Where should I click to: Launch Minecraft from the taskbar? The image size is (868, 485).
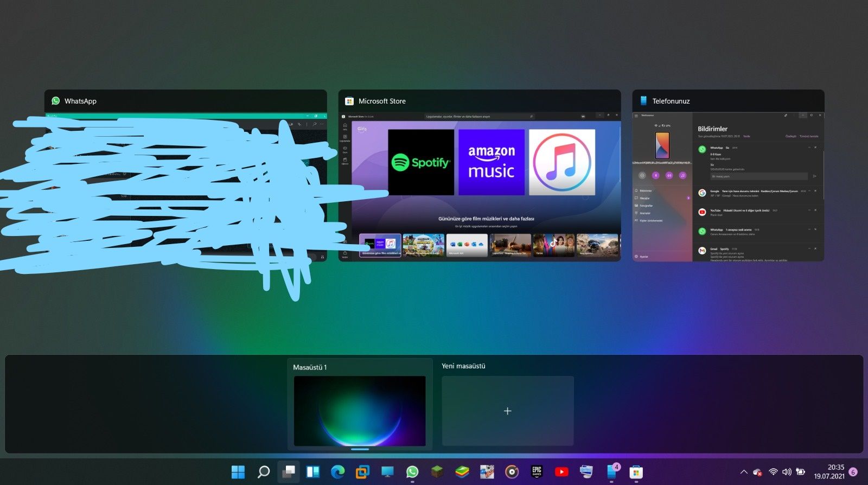pos(437,472)
